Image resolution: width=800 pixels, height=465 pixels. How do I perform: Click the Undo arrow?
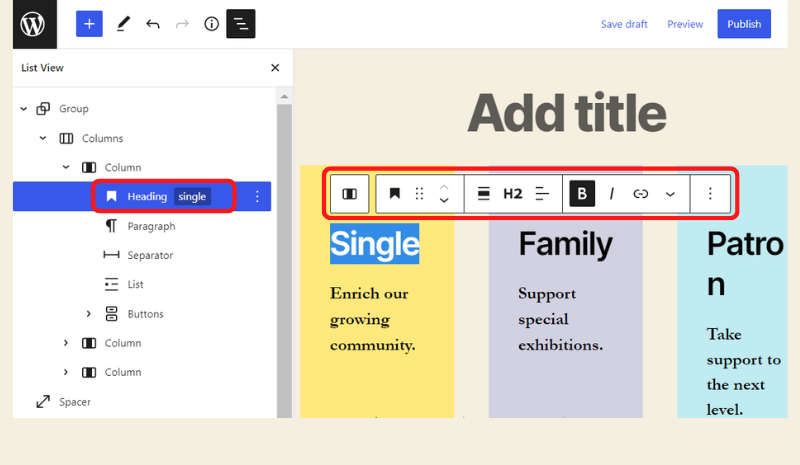pyautogui.click(x=152, y=24)
